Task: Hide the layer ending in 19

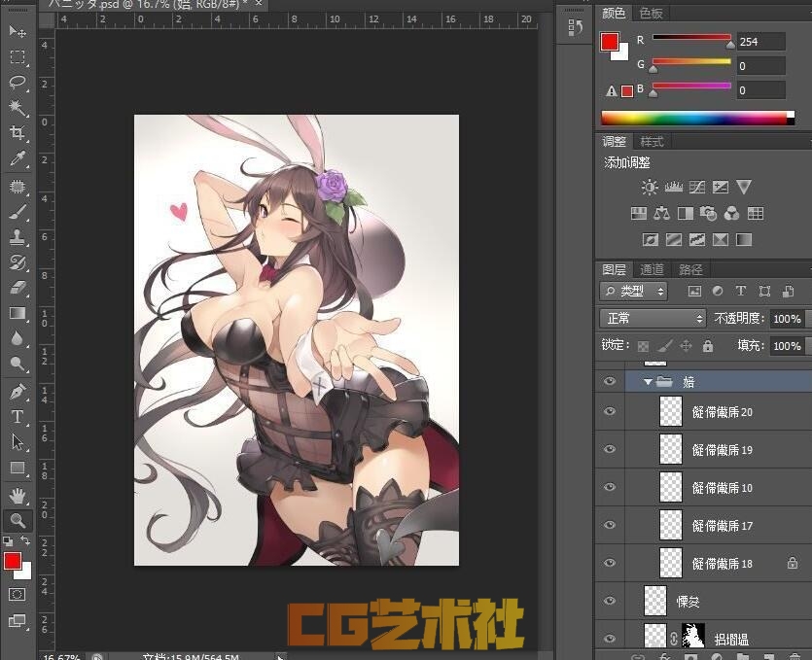Action: click(x=610, y=449)
